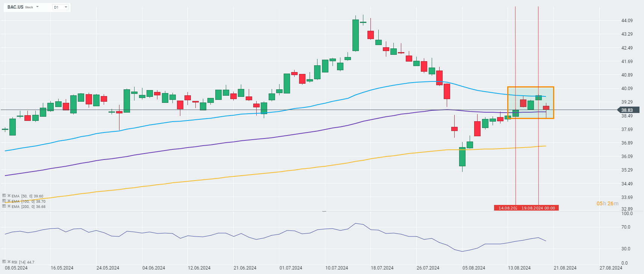Click the 10.07.2024 date axis label
Image resolution: width=644 pixels, height=274 pixels.
point(337,268)
